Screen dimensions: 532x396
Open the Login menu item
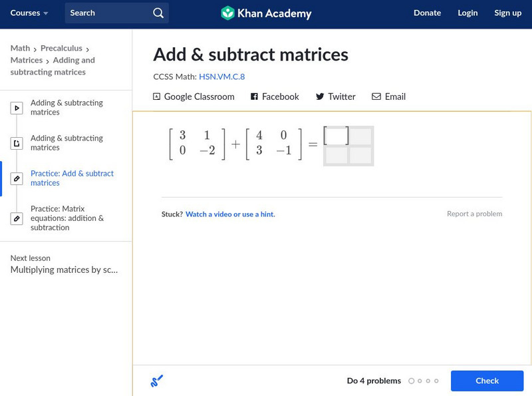tap(467, 13)
